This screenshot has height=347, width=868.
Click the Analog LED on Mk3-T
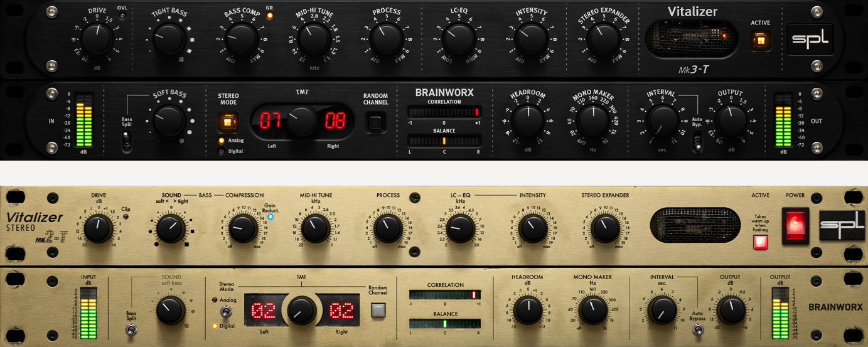[222, 141]
